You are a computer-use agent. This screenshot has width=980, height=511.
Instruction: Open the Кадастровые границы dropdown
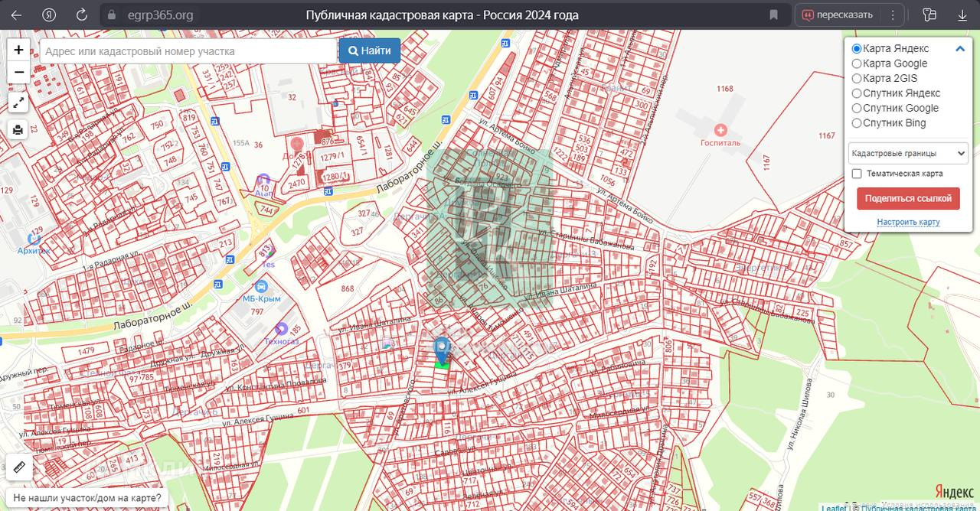[x=908, y=153]
